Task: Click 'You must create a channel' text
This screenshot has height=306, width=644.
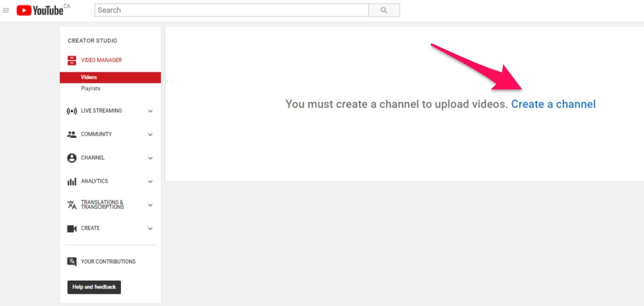Action: click(x=397, y=104)
